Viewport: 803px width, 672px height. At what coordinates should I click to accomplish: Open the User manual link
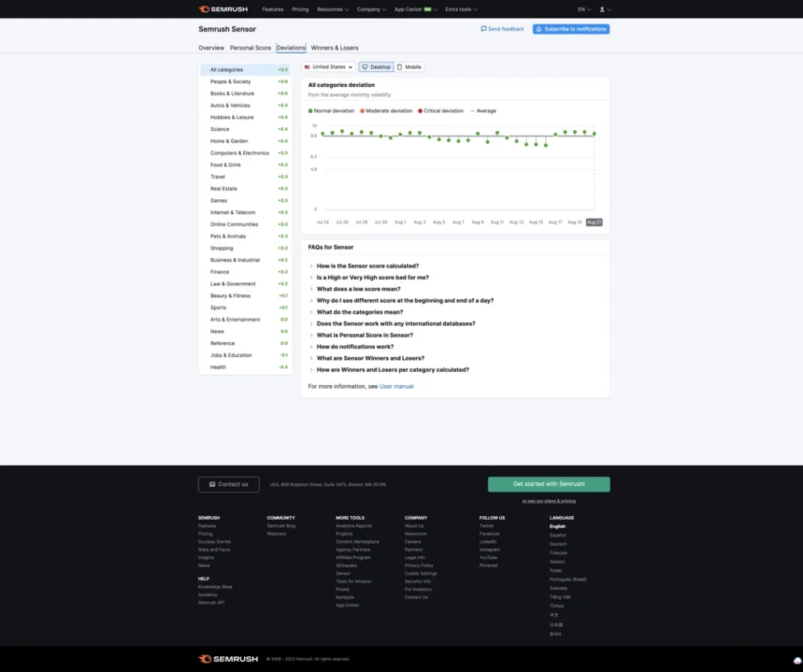[x=396, y=387]
